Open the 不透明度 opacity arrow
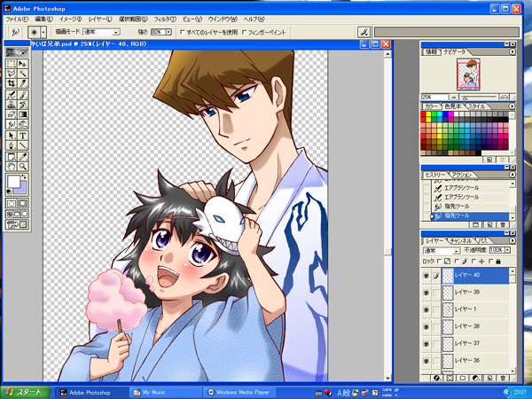 click(507, 250)
